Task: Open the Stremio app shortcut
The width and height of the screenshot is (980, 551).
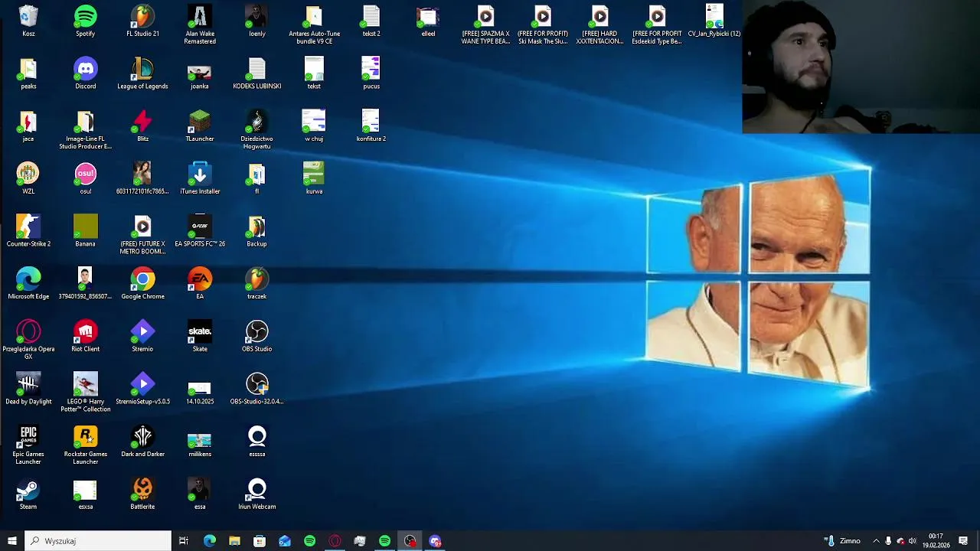Action: tap(142, 337)
